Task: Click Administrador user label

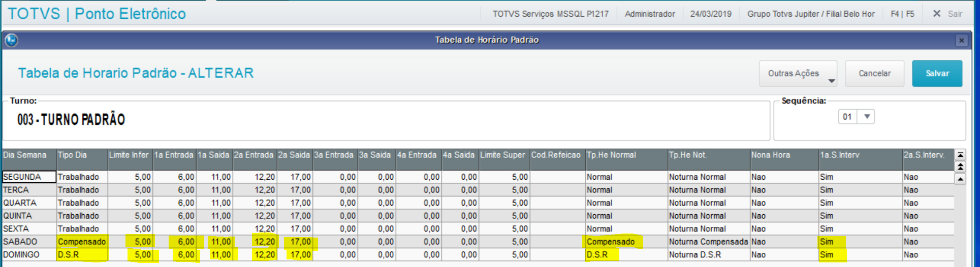Action: (x=650, y=14)
